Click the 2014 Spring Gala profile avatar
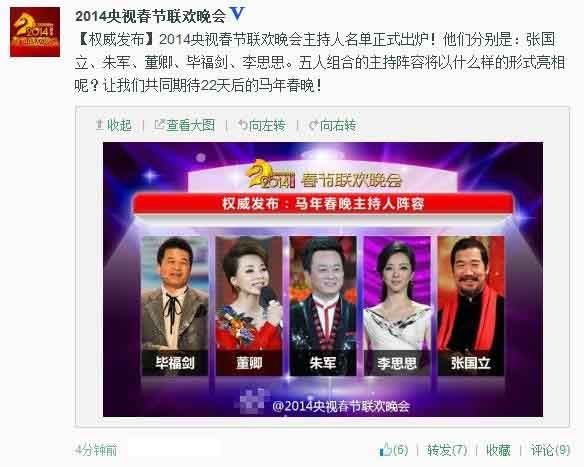The width and height of the screenshot is (584, 467). coord(35,32)
